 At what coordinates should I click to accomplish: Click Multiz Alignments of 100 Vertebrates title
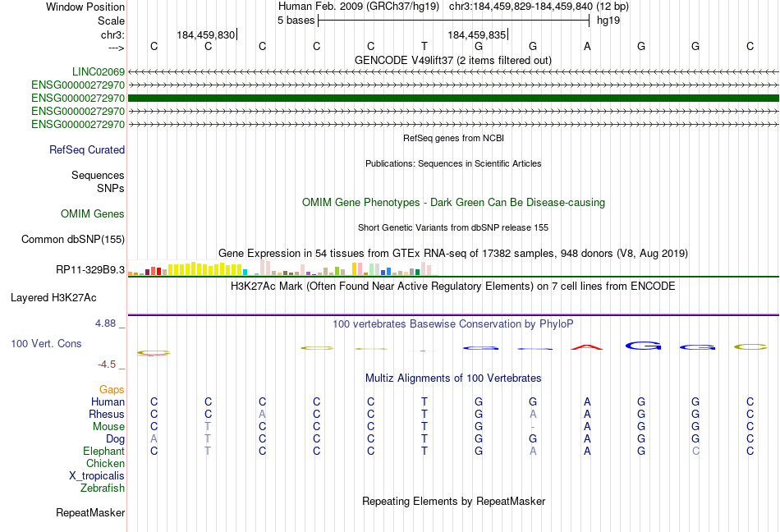[x=453, y=378]
